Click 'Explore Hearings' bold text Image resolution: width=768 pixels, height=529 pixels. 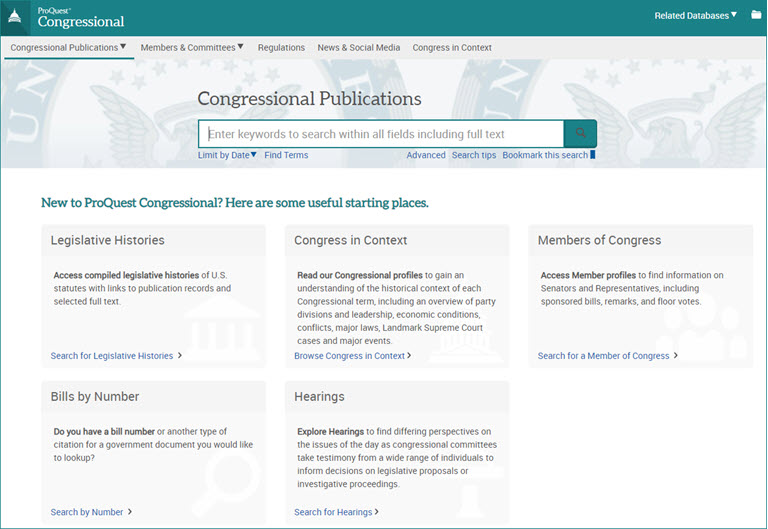(330, 432)
